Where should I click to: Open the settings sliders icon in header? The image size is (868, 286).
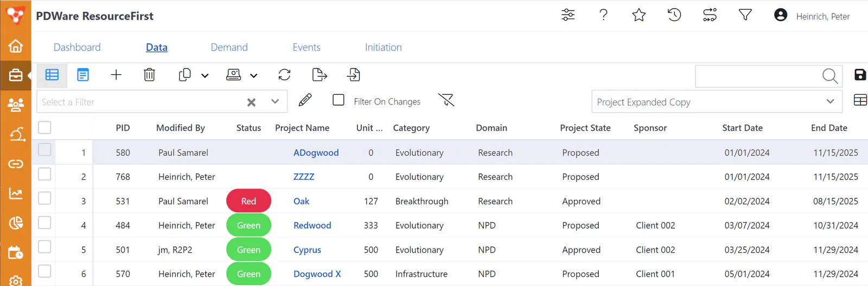point(568,15)
